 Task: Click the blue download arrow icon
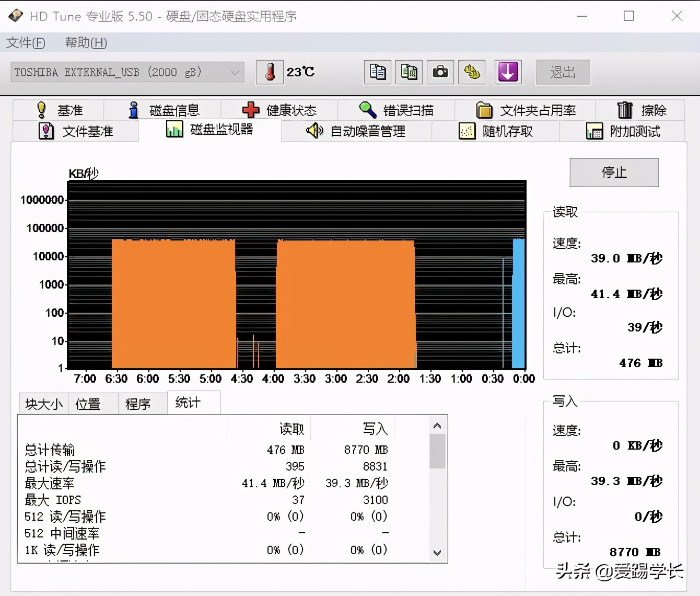(x=508, y=72)
